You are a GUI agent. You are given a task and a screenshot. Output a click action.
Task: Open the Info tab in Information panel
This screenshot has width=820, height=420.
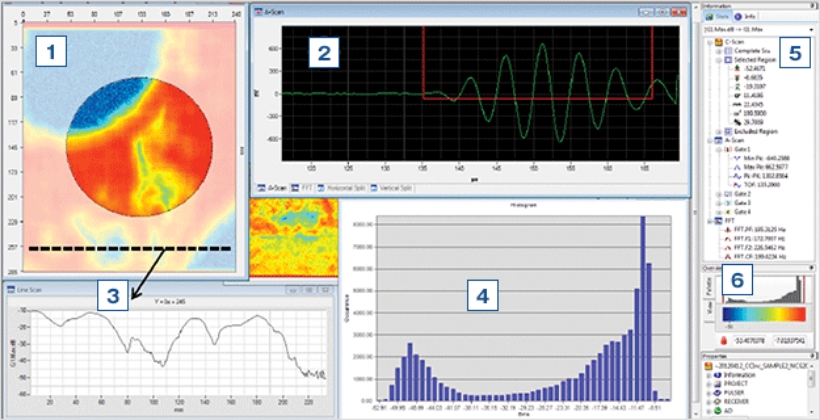pyautogui.click(x=750, y=17)
